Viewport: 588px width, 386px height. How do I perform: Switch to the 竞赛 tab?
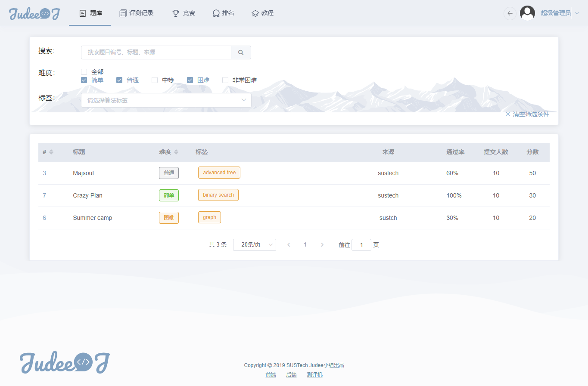[183, 13]
